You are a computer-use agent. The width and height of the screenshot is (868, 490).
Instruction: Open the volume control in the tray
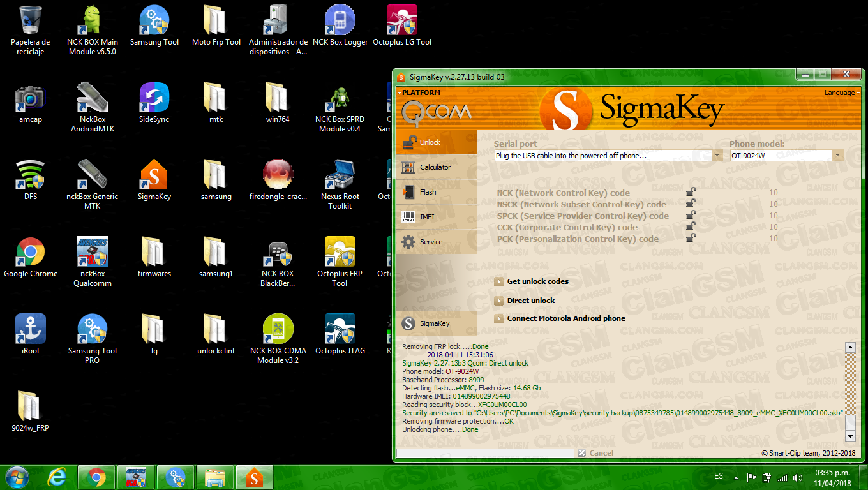[x=798, y=477]
